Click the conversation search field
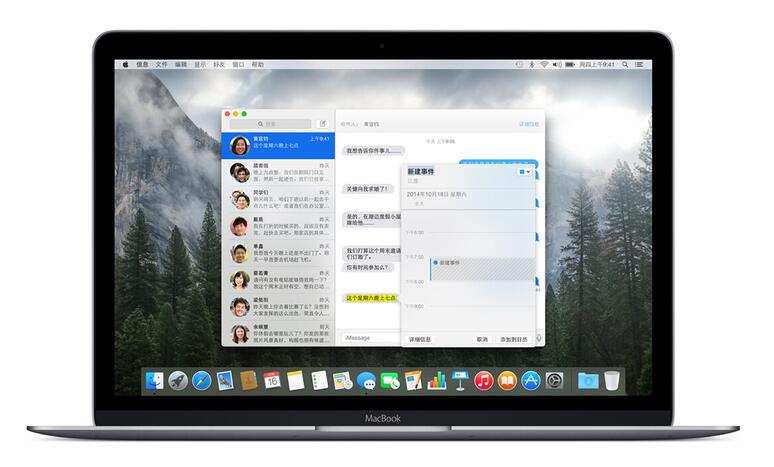774x467 pixels. click(x=271, y=123)
